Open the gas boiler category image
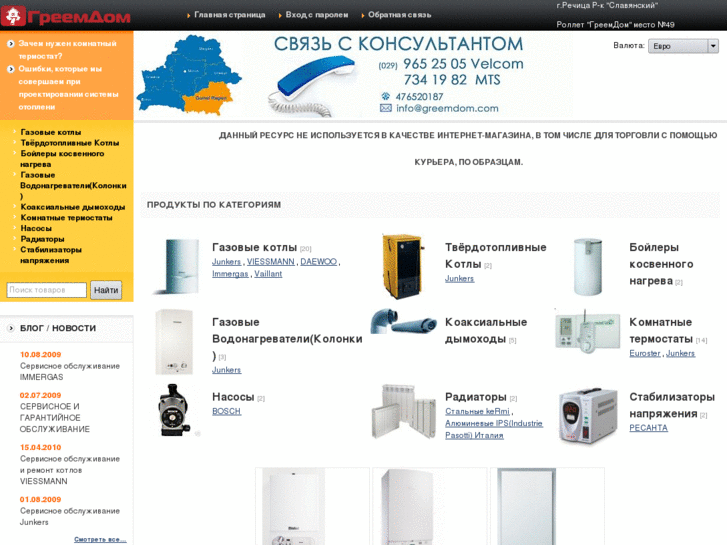This screenshot has width=727, height=545. point(177,266)
